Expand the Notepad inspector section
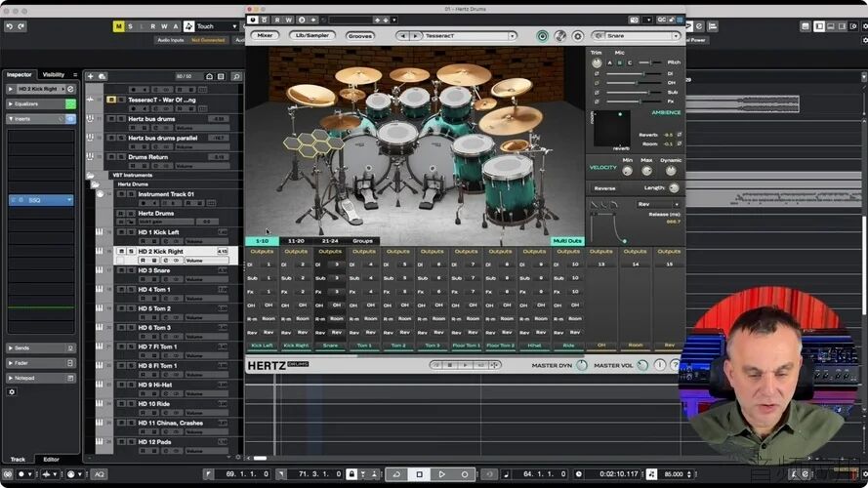Viewport: 868px width, 488px height. tap(11, 378)
